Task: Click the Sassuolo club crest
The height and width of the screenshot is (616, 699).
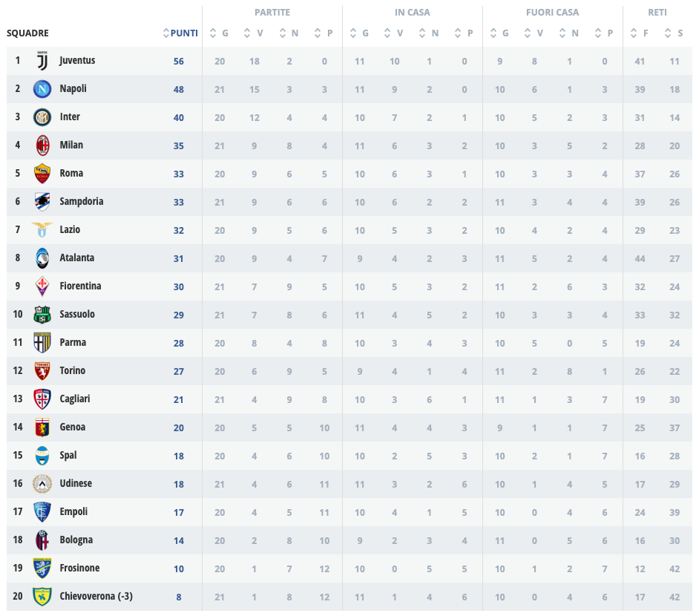Action: pos(42,315)
